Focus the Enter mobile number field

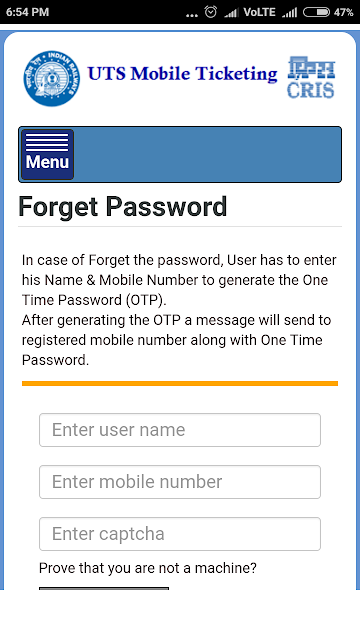point(180,482)
